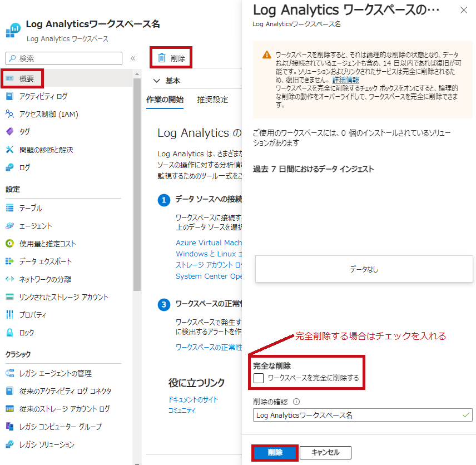
Task: Open アクティビティ ログ menu item
Action: click(43, 96)
